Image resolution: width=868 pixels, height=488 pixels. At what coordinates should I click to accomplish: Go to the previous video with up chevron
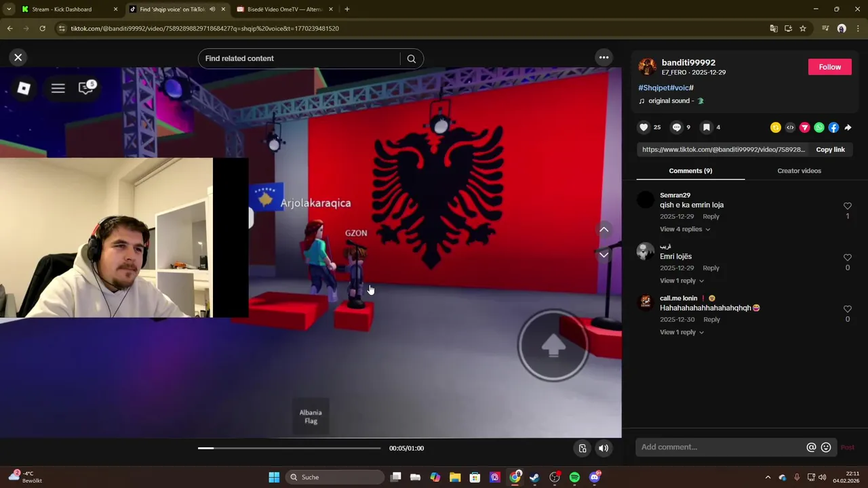tap(604, 230)
